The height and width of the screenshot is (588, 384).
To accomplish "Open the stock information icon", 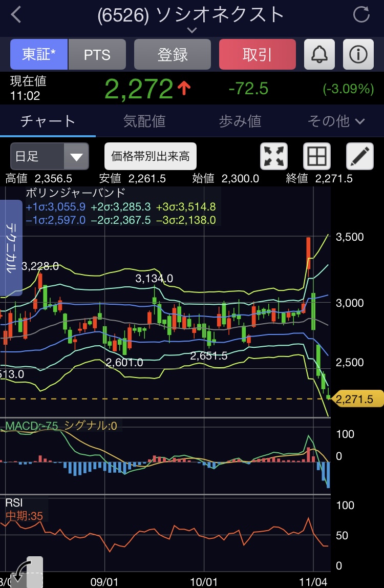I will 358,54.
